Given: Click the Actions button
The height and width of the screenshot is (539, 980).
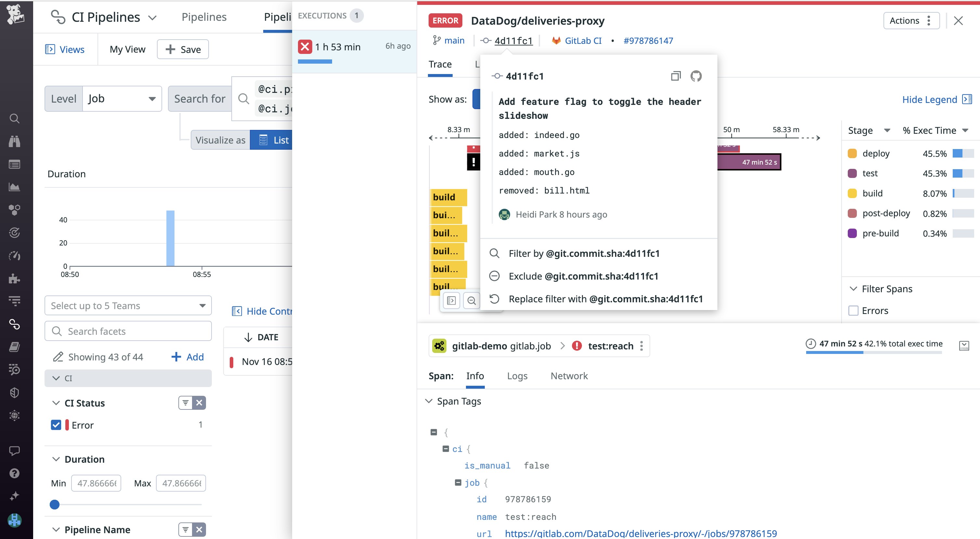Looking at the screenshot, I should coord(911,20).
